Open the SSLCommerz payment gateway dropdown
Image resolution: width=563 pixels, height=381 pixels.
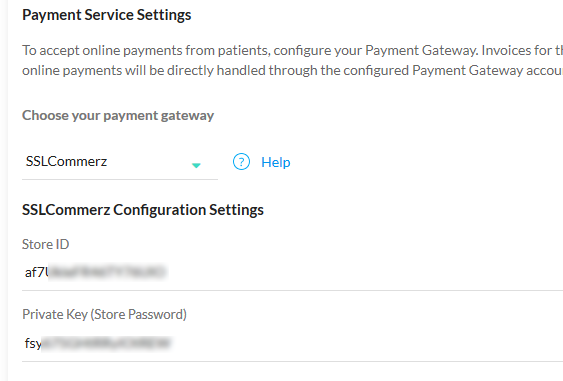point(120,162)
